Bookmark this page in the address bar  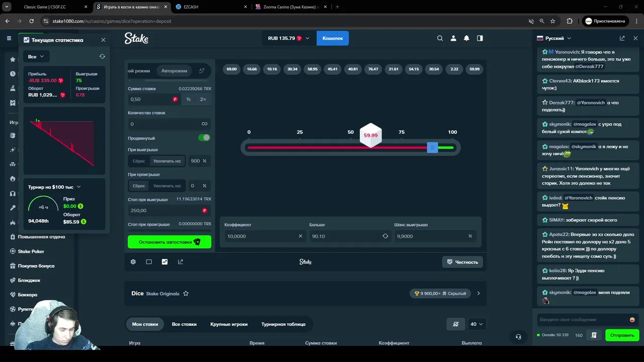[552, 21]
